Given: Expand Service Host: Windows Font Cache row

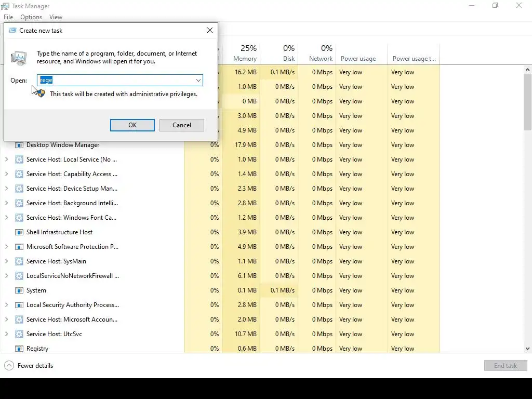Looking at the screenshot, I should coord(6,218).
